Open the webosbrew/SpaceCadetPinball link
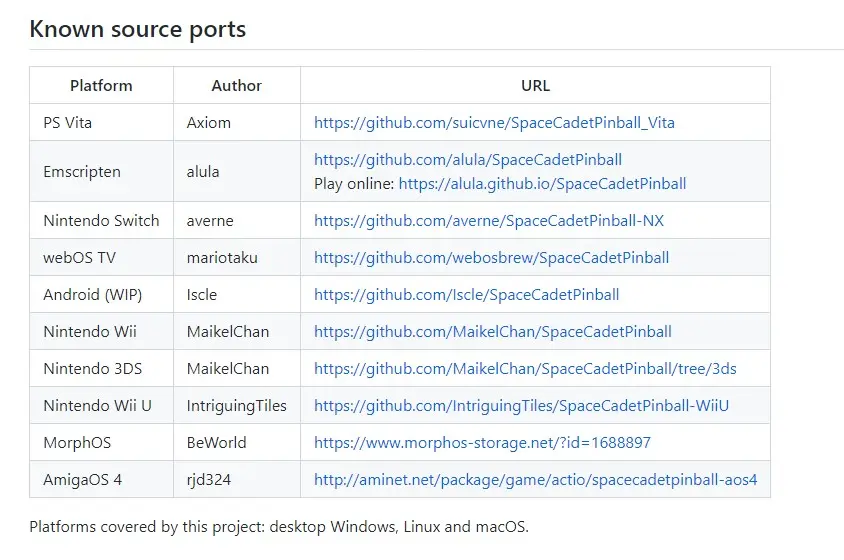This screenshot has width=844, height=560. 491,257
